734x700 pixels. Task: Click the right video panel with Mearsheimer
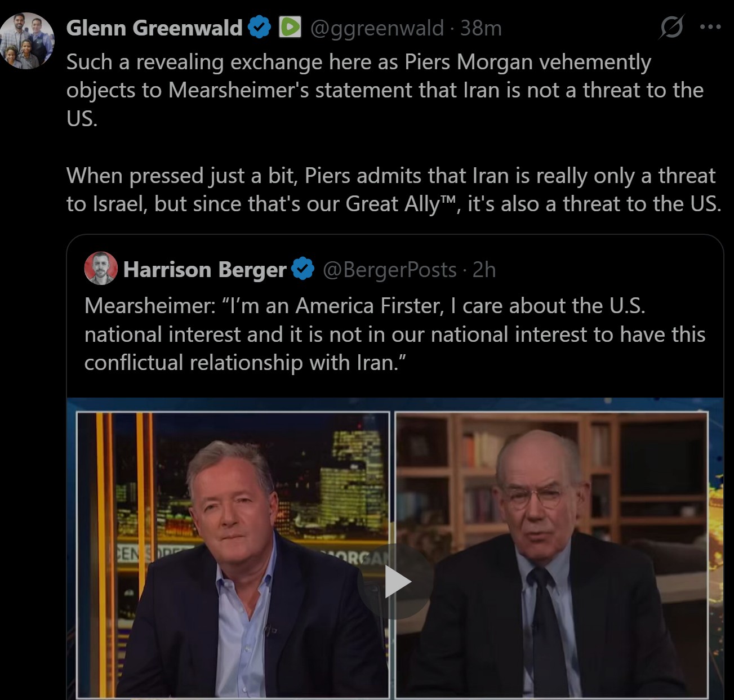(x=551, y=555)
